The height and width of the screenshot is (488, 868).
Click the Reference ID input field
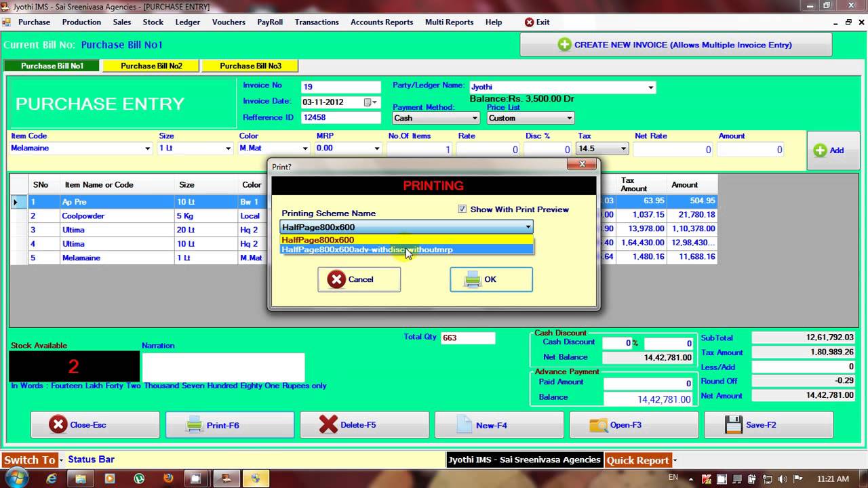pos(340,117)
